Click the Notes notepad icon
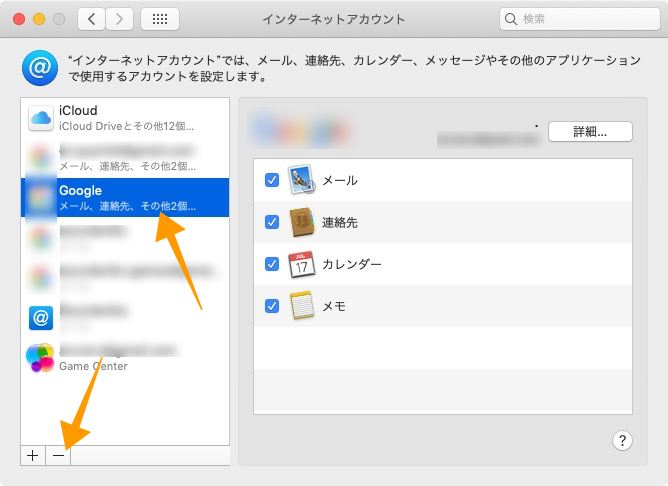 click(x=302, y=305)
